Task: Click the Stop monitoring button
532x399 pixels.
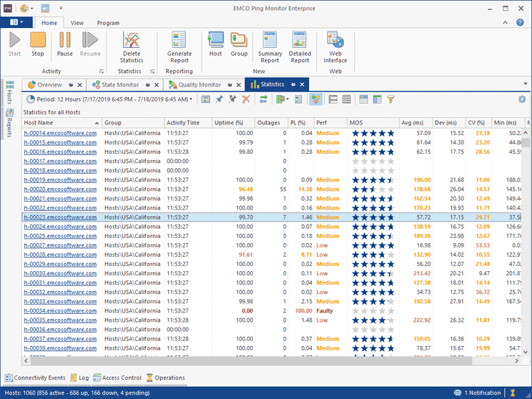Action: (x=38, y=44)
